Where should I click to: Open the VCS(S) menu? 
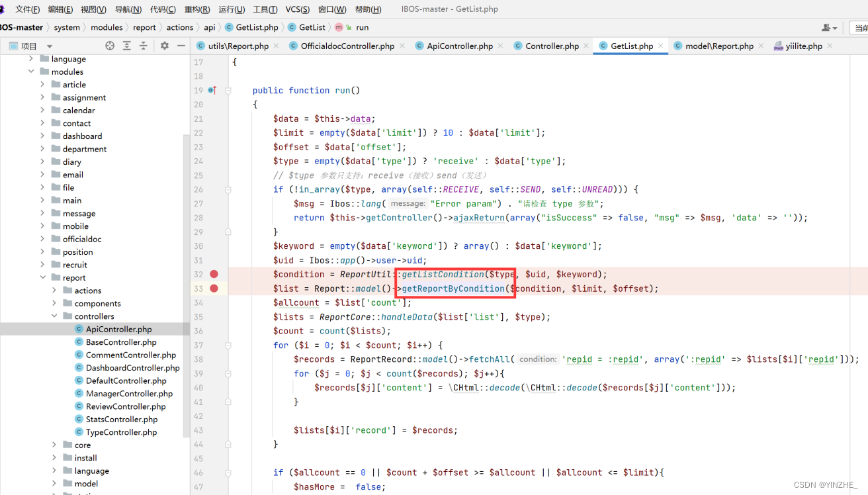pos(298,9)
